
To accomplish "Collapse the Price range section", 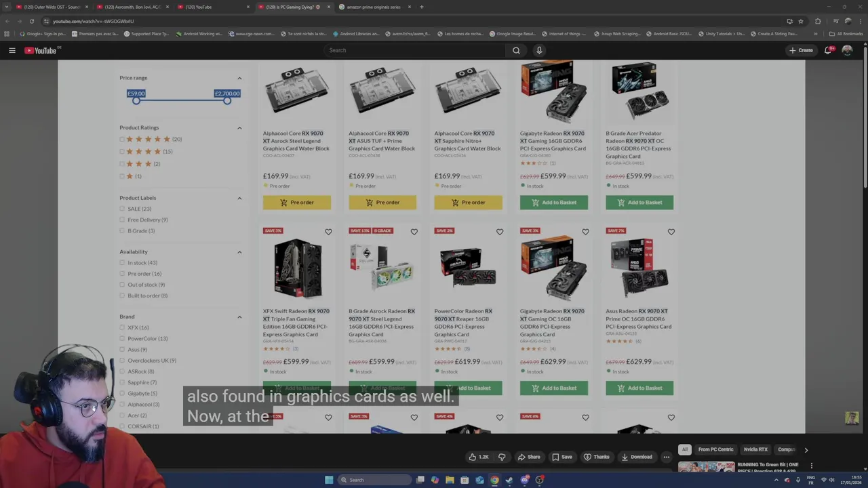I will pos(239,78).
